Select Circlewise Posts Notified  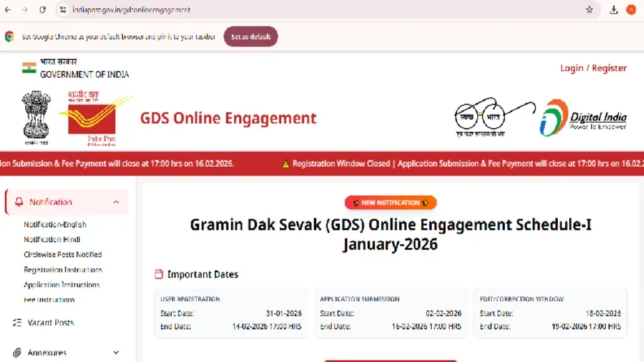click(62, 255)
